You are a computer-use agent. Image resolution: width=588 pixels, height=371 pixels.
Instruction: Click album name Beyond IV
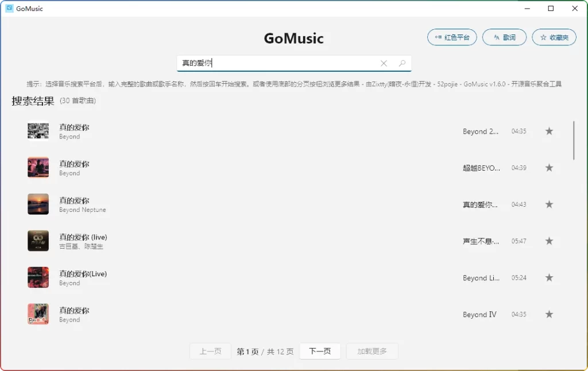[479, 314]
